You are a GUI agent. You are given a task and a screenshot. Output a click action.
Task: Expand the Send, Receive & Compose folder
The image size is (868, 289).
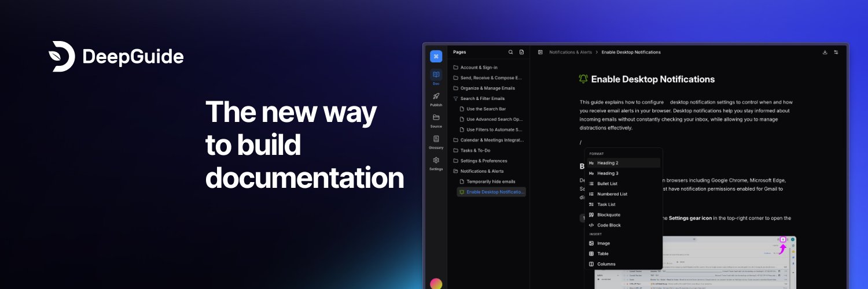[488, 78]
